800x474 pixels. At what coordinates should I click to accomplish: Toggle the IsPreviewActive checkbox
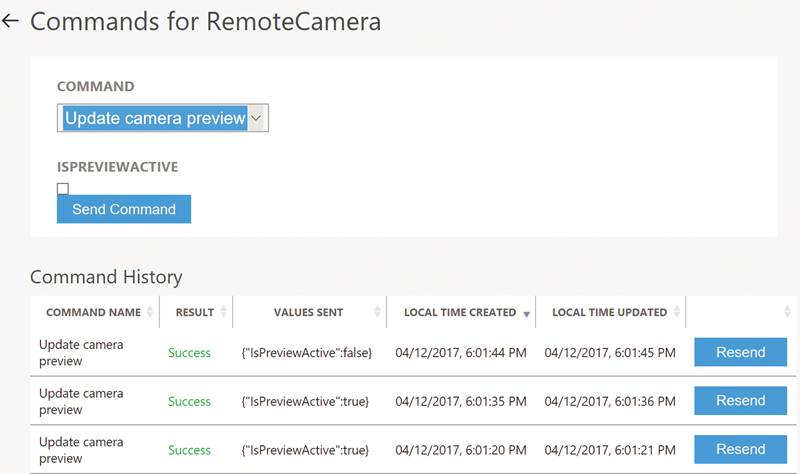click(x=63, y=189)
